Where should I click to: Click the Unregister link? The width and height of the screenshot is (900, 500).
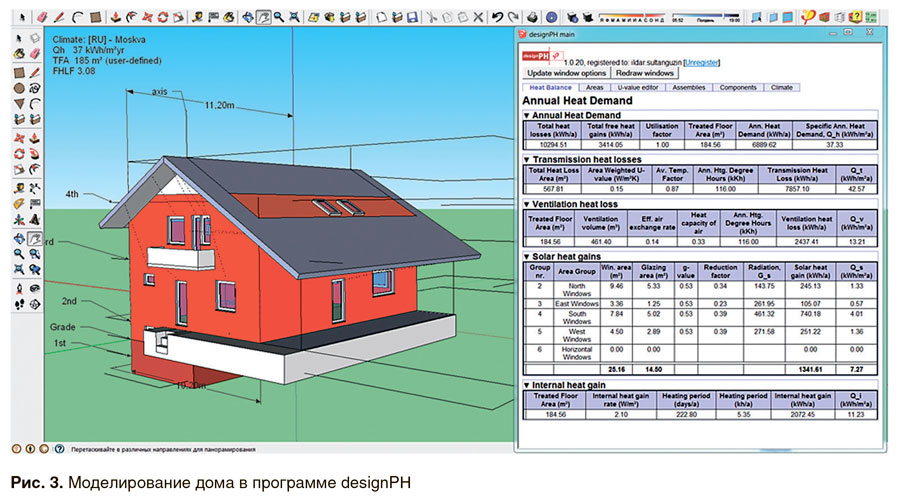click(x=702, y=63)
